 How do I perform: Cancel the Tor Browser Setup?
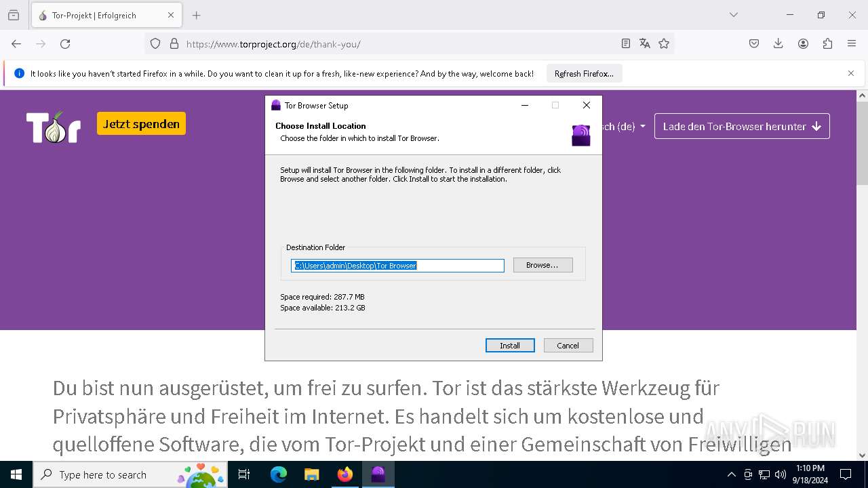click(x=568, y=346)
